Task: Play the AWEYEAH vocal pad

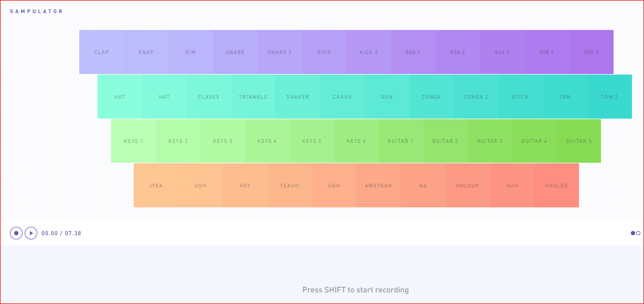Action: pyautogui.click(x=378, y=185)
